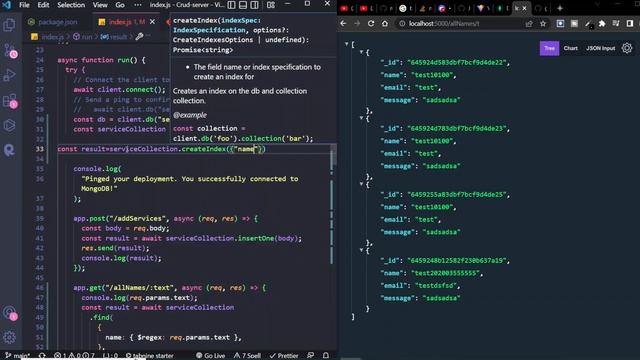Image resolution: width=640 pixels, height=360 pixels.
Task: Switch to the JSON Input view
Action: pos(600,48)
